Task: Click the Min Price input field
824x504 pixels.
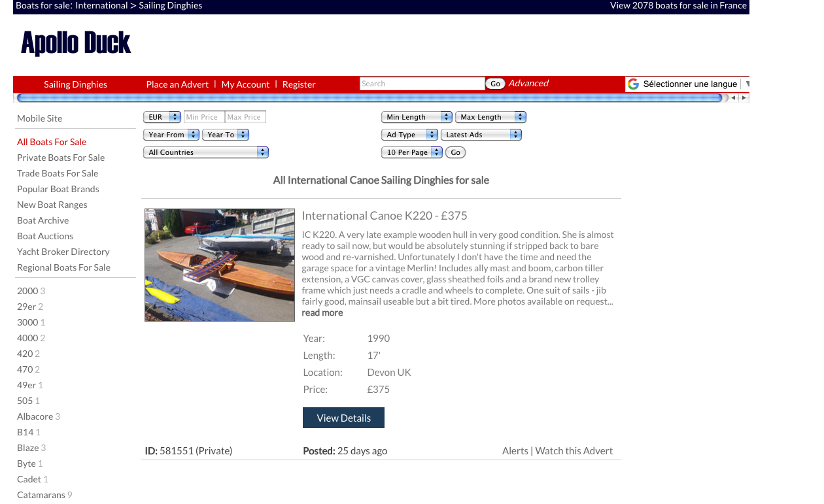Action: 204,117
